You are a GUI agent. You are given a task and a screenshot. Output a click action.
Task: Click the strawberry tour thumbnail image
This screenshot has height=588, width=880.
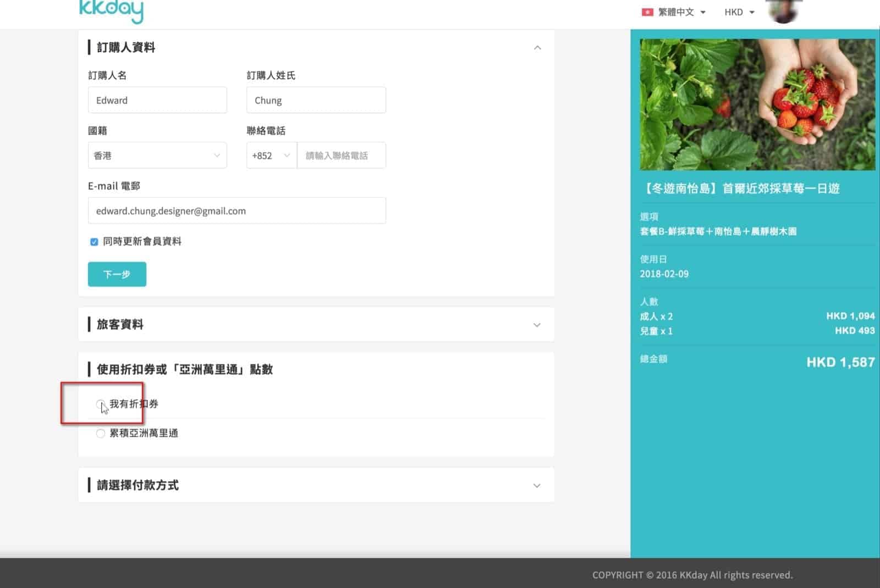[x=757, y=104]
